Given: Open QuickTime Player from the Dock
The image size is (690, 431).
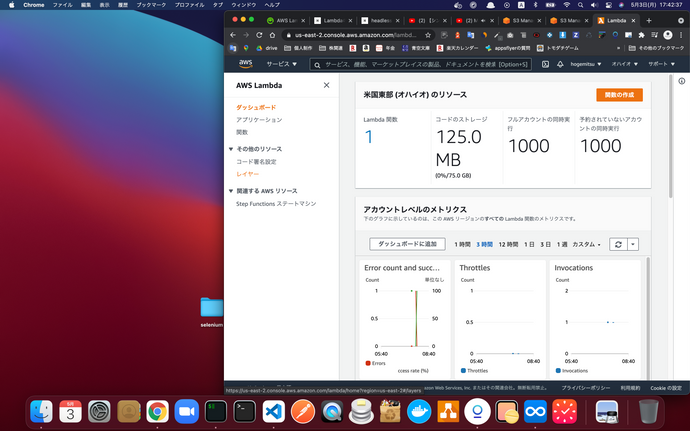Looking at the screenshot, I should click(x=332, y=412).
